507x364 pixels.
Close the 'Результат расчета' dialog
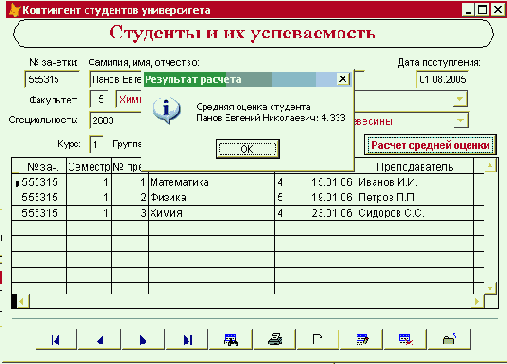coord(343,79)
